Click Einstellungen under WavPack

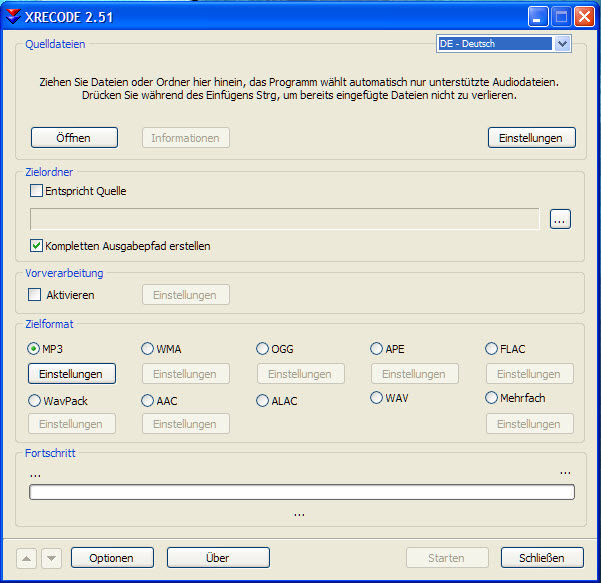click(x=72, y=424)
